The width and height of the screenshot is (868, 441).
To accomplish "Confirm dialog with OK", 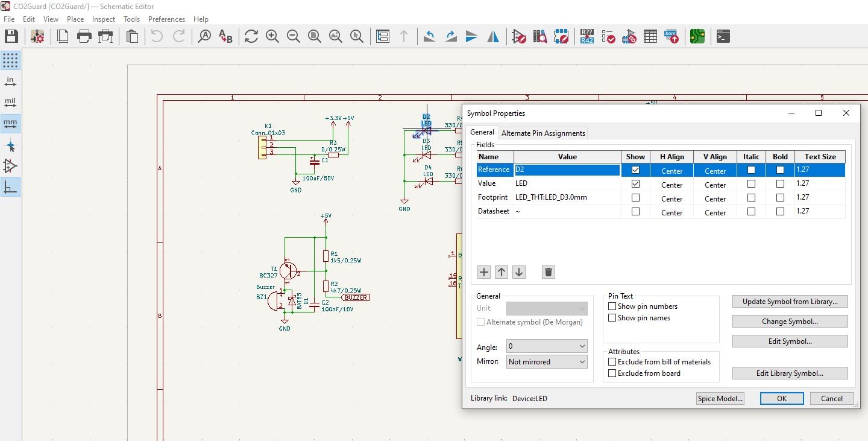I will (x=782, y=399).
